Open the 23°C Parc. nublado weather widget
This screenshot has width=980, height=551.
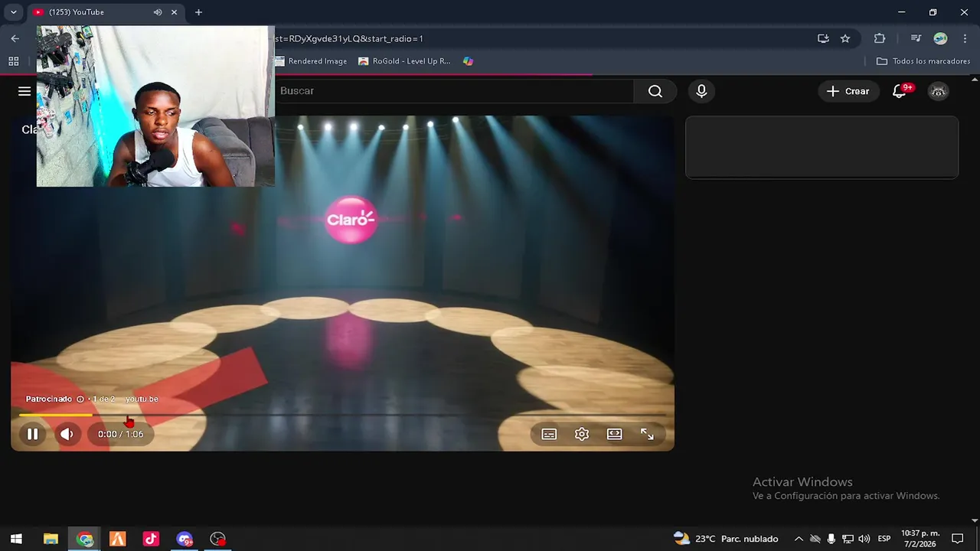coord(726,539)
